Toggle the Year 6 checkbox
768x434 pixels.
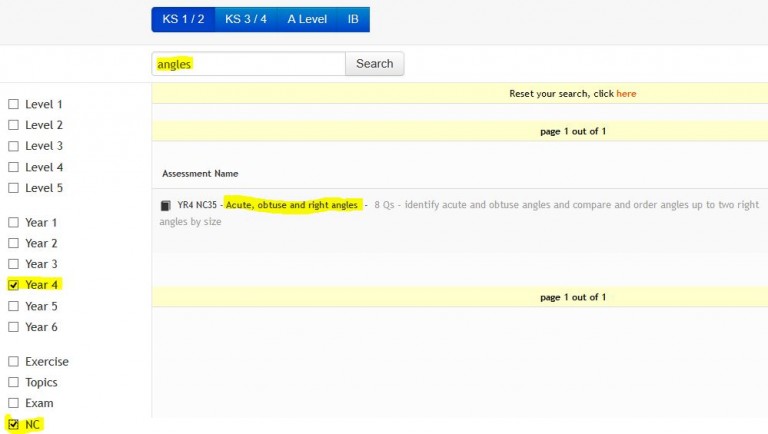click(13, 327)
